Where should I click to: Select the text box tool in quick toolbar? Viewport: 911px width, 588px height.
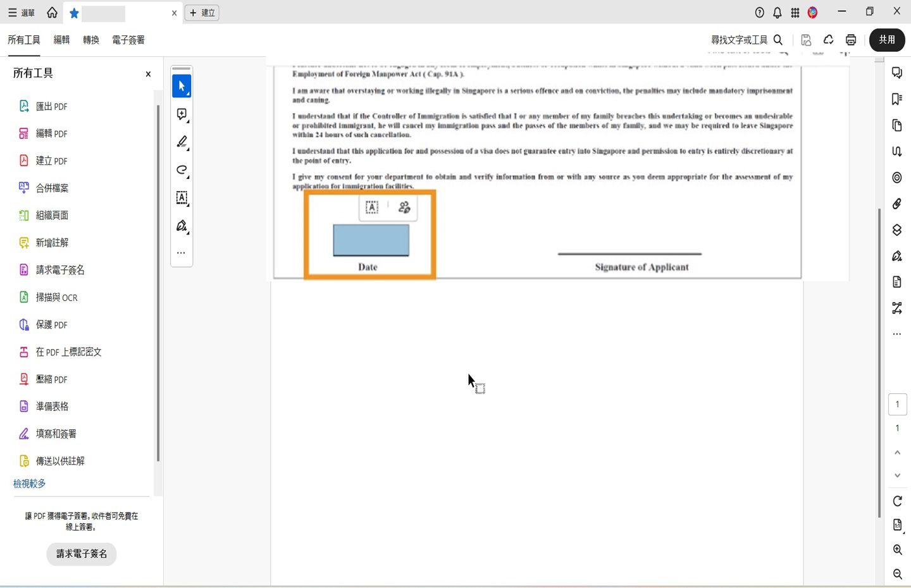pyautogui.click(x=182, y=198)
